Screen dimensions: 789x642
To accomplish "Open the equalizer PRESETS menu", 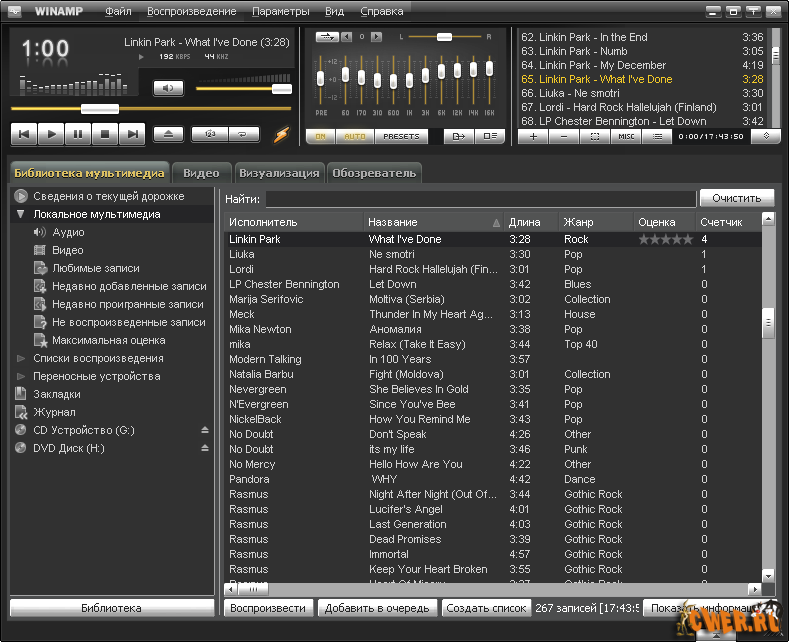I will 402,136.
